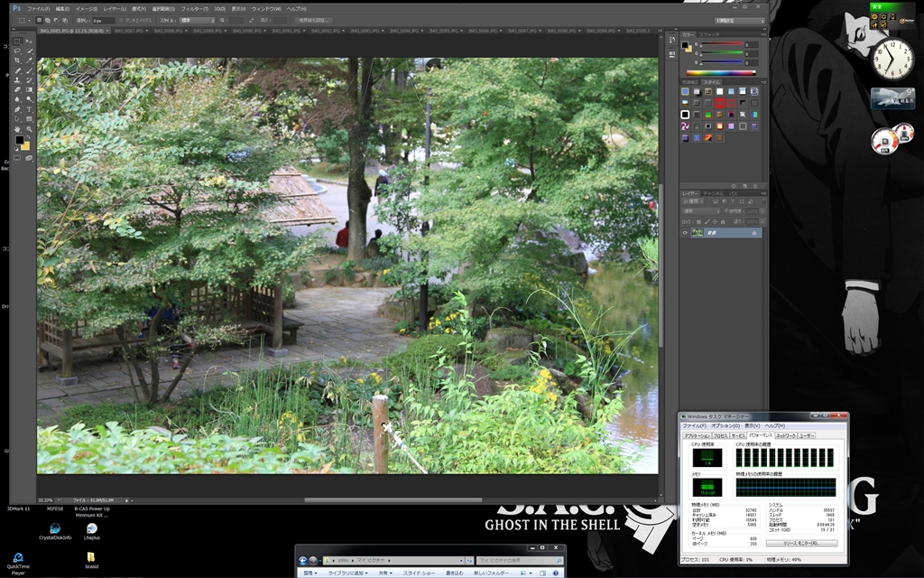This screenshot has height=578, width=924.
Task: Select the Move tool
Action: click(x=29, y=42)
